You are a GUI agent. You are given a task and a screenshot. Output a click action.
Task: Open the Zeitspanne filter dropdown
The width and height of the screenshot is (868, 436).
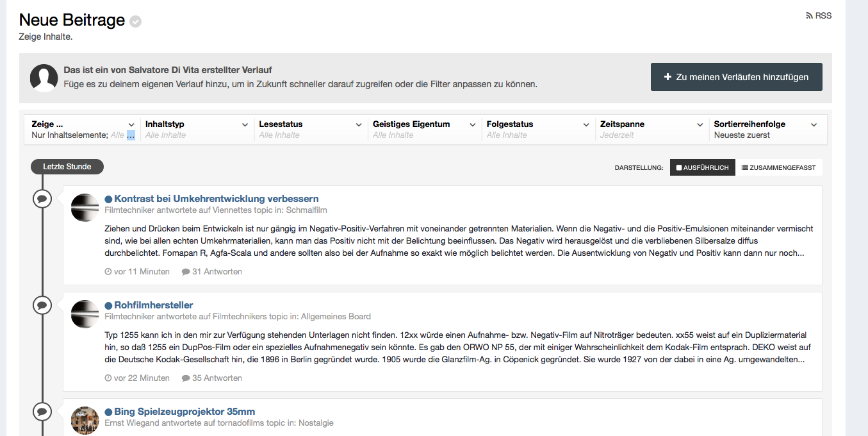[652, 130]
